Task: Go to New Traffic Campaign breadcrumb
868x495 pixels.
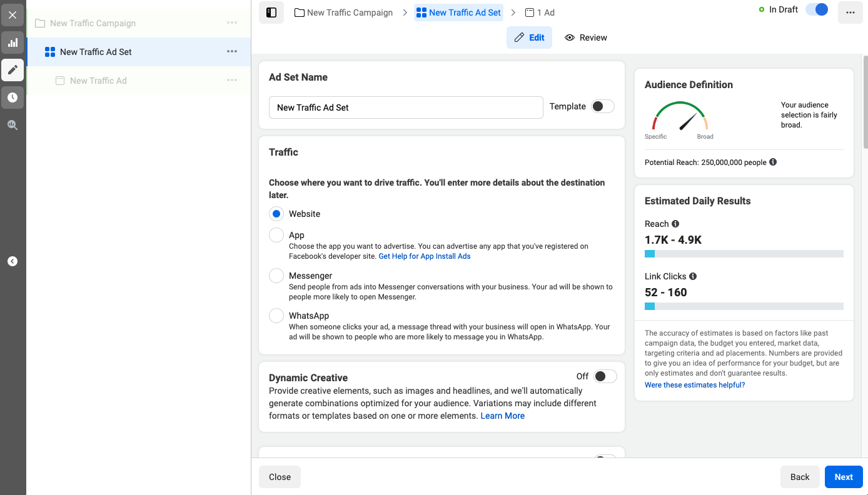Action: [343, 12]
